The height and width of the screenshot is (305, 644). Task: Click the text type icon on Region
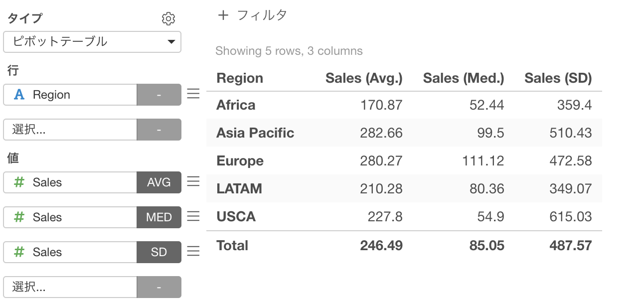pos(19,95)
